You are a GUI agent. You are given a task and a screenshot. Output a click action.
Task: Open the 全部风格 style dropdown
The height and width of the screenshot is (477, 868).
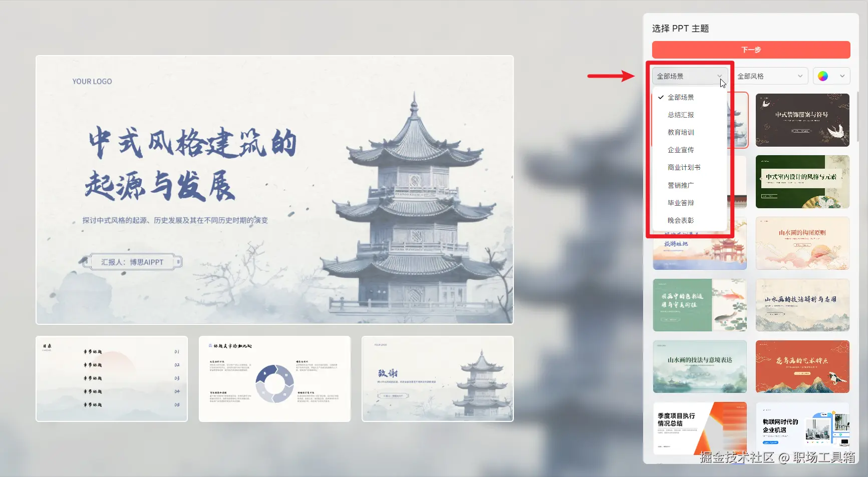pos(769,76)
